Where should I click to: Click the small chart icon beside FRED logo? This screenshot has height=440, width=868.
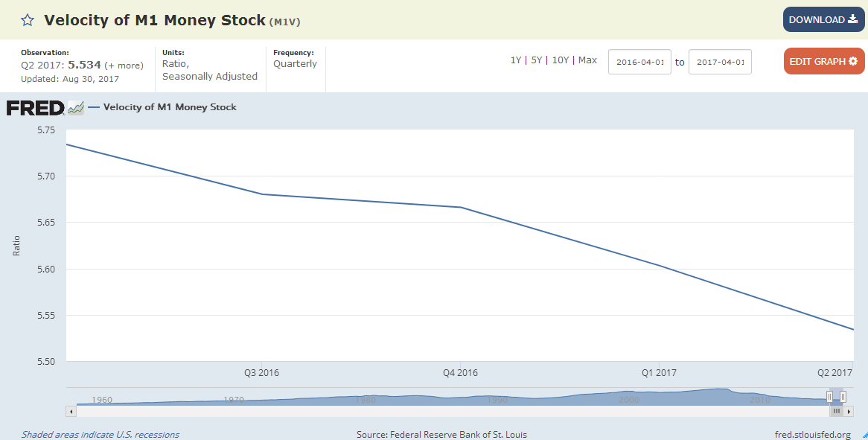[76, 108]
